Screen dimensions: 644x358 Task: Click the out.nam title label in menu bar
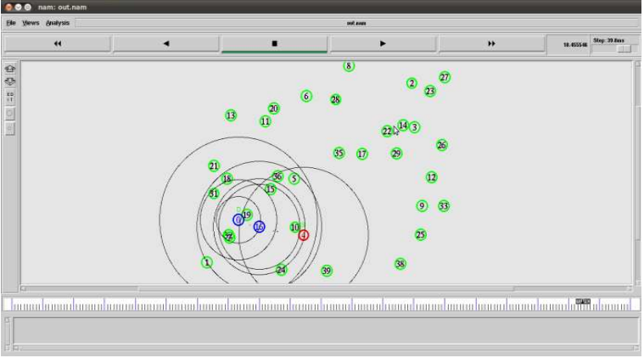[356, 23]
